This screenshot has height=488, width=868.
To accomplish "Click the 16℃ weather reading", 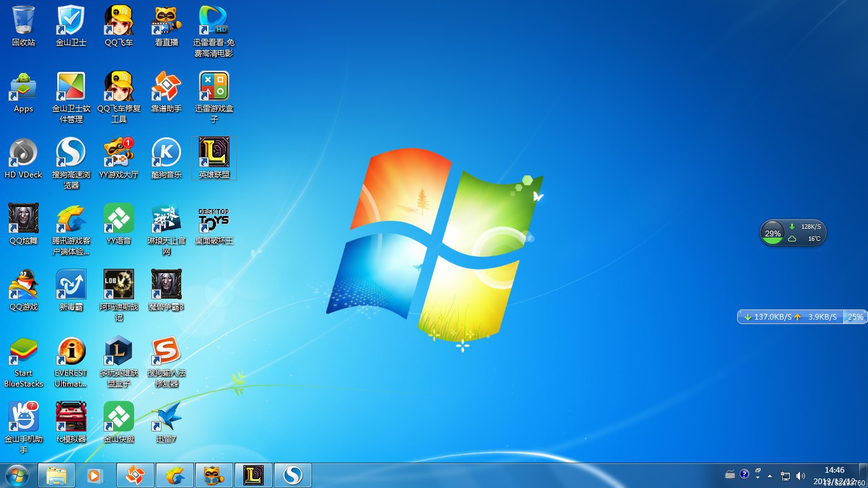I will click(814, 239).
